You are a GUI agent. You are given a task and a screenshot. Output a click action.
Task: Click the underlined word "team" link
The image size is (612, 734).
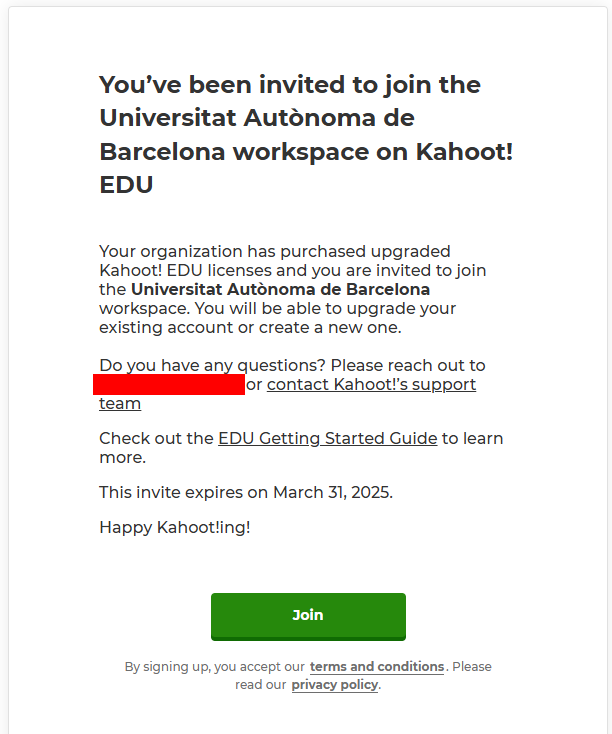pyautogui.click(x=120, y=404)
